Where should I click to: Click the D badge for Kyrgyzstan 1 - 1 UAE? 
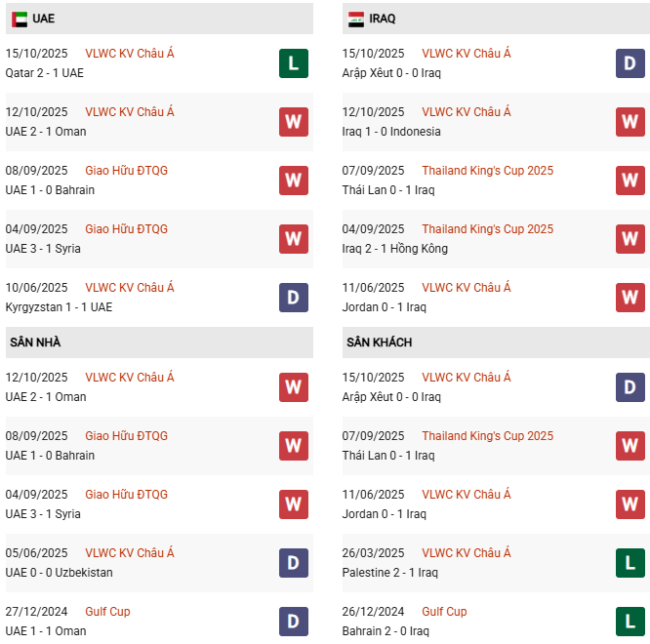294,298
